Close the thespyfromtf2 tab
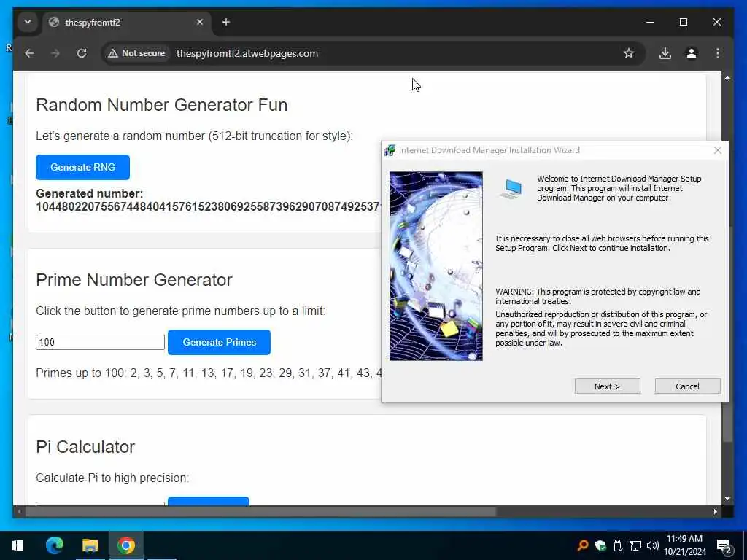This screenshot has height=560, width=747. tap(200, 22)
